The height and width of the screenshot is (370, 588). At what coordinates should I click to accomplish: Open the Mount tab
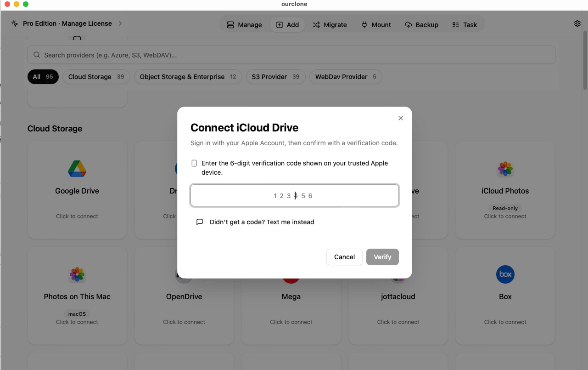[x=376, y=25]
